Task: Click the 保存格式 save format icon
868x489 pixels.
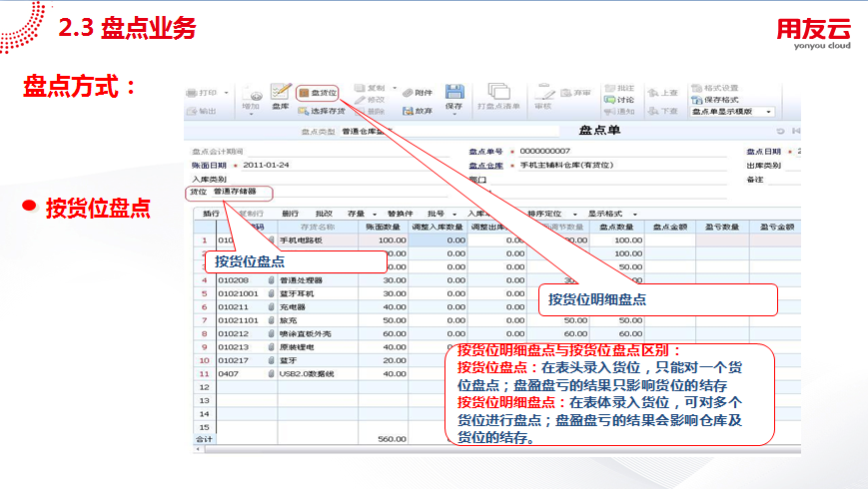Action: point(696,100)
